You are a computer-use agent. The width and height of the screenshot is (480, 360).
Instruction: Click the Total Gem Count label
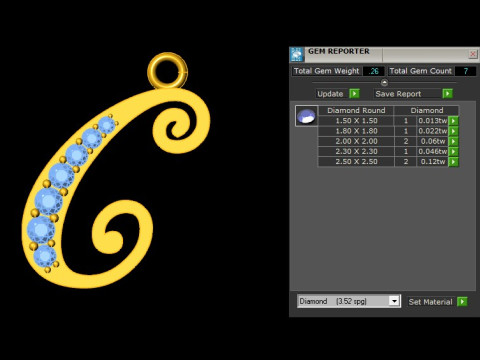pyautogui.click(x=420, y=71)
